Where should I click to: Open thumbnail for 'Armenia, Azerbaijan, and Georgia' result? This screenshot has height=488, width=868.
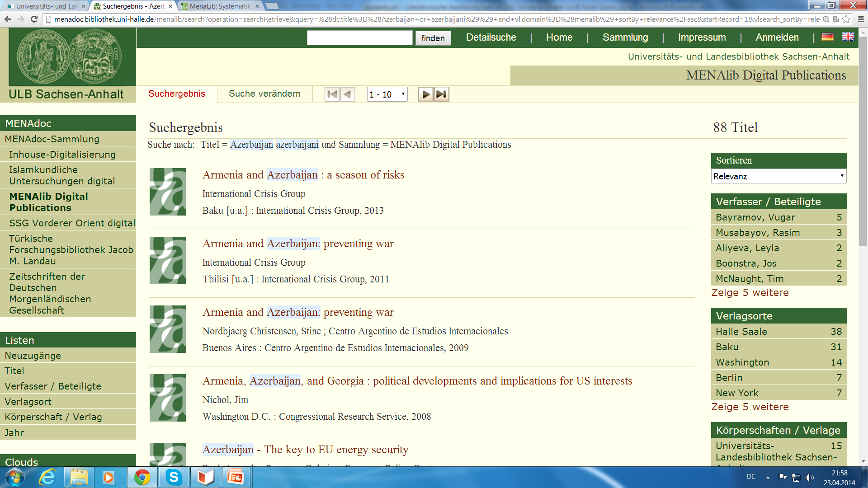click(x=168, y=398)
